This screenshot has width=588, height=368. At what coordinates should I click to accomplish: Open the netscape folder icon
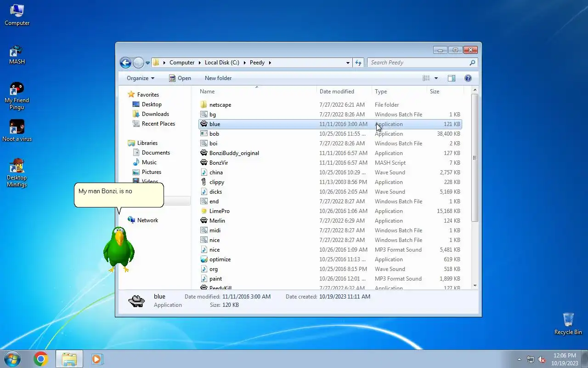pyautogui.click(x=204, y=105)
